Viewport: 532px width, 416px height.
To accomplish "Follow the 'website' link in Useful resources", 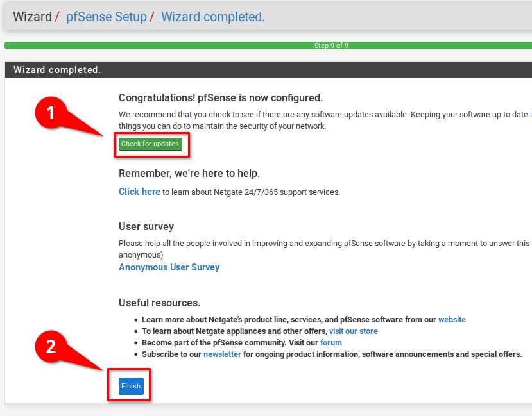I will (452, 320).
